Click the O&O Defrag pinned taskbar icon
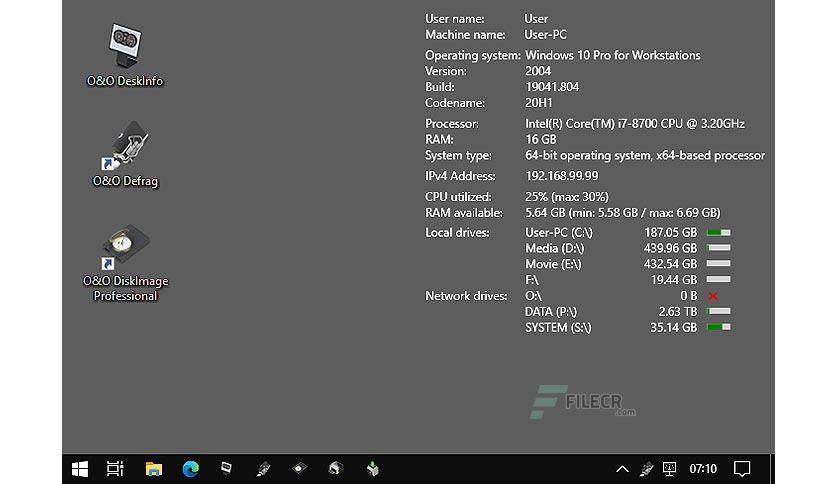This screenshot has width=836, height=484. coord(263,469)
